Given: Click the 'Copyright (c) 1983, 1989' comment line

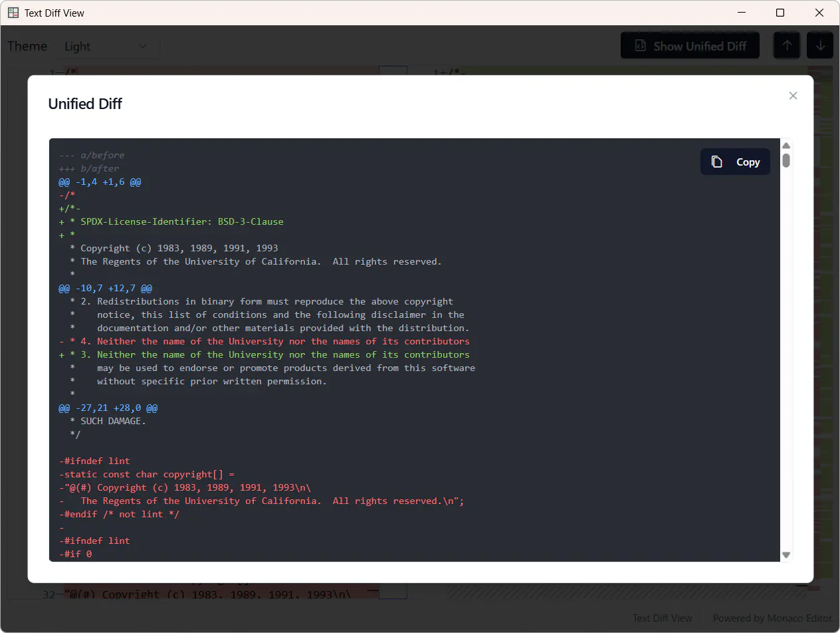Looking at the screenshot, I should point(173,248).
